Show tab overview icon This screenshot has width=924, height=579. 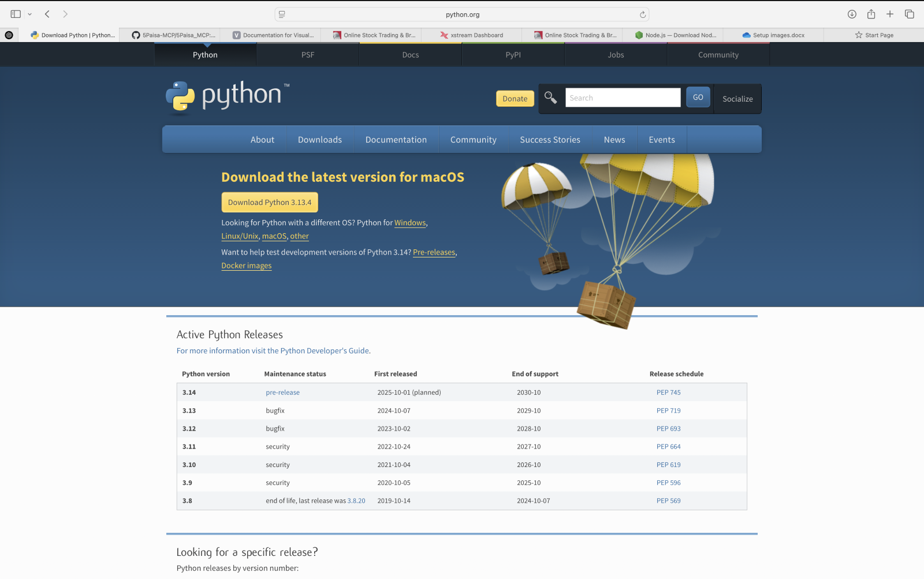pyautogui.click(x=909, y=14)
